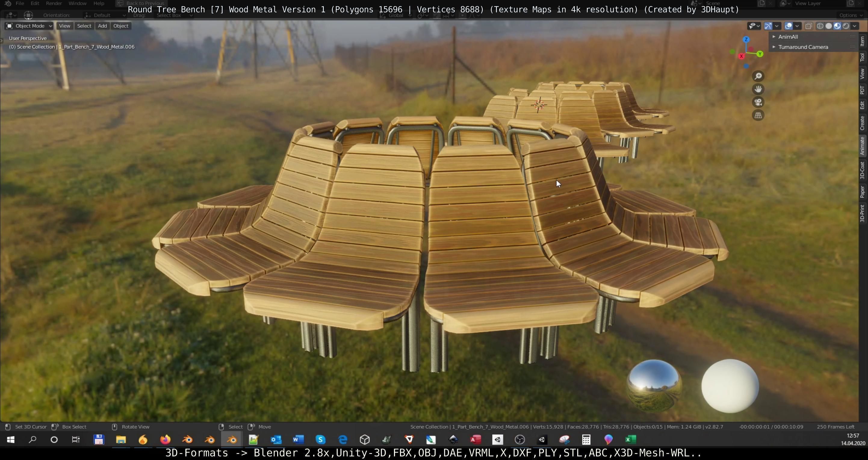Switch to the 3D-Print sidebar tab

863,214
